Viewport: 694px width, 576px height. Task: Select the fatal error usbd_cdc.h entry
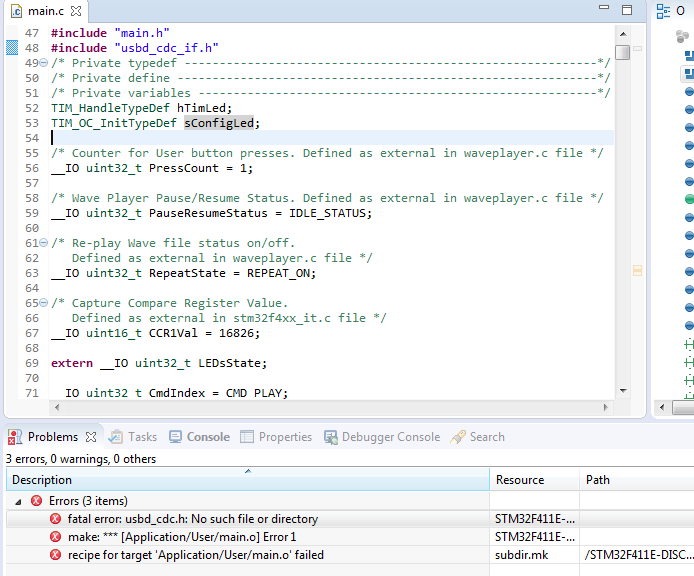[x=192, y=519]
